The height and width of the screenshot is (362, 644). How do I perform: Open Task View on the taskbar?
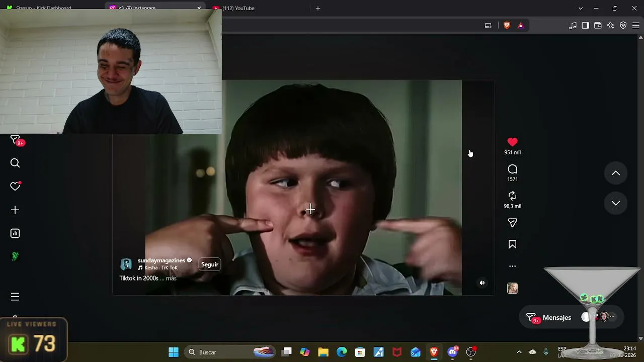pyautogui.click(x=287, y=352)
